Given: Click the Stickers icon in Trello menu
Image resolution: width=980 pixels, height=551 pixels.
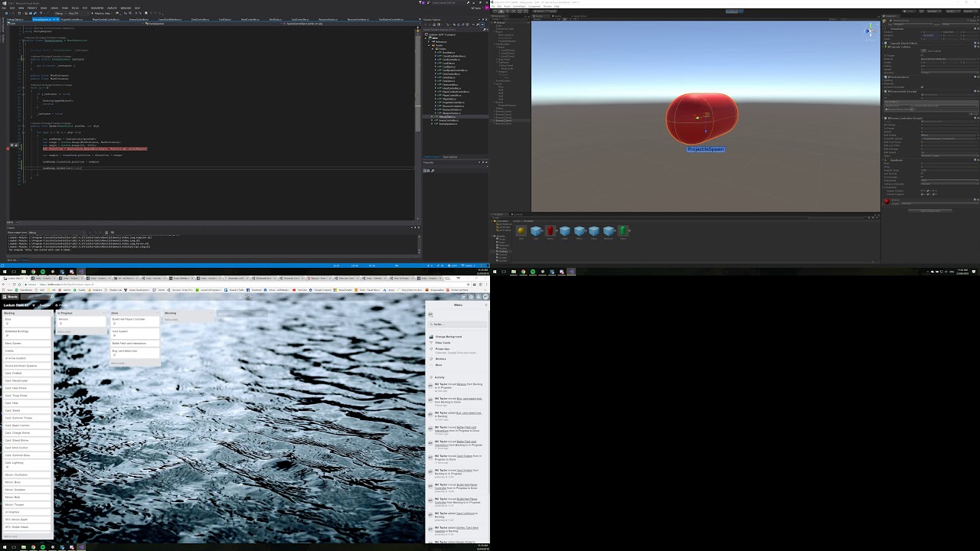Looking at the screenshot, I should (430, 359).
